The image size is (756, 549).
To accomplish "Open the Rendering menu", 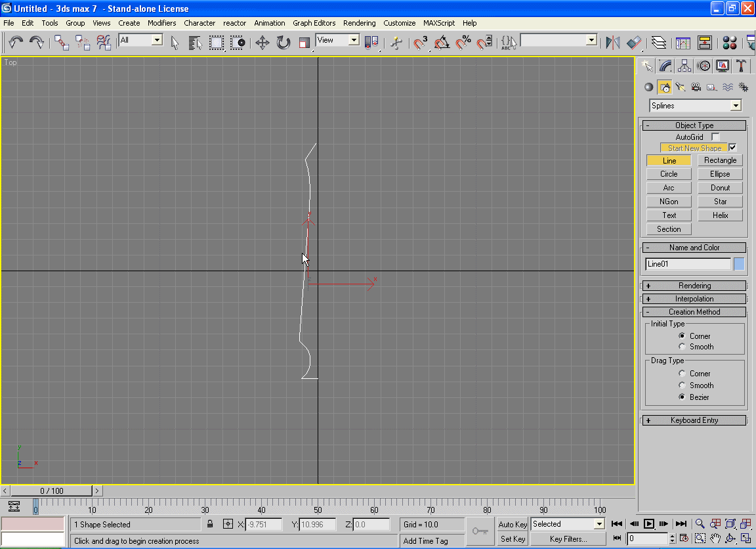I will pyautogui.click(x=359, y=23).
